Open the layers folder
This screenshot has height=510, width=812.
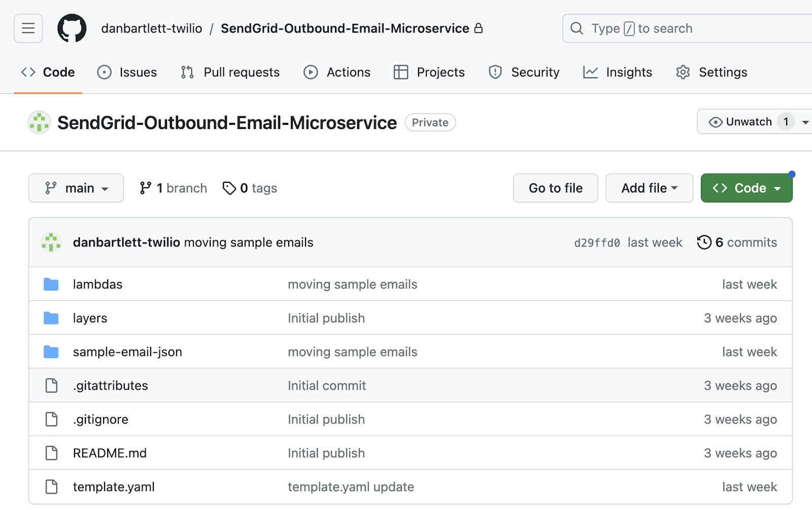click(90, 318)
